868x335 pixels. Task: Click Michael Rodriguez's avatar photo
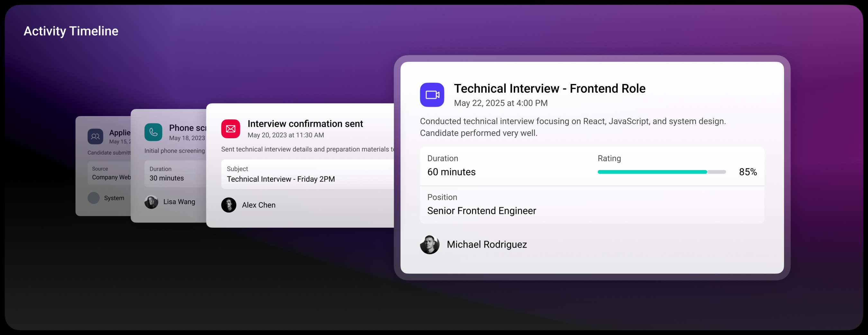[429, 245]
